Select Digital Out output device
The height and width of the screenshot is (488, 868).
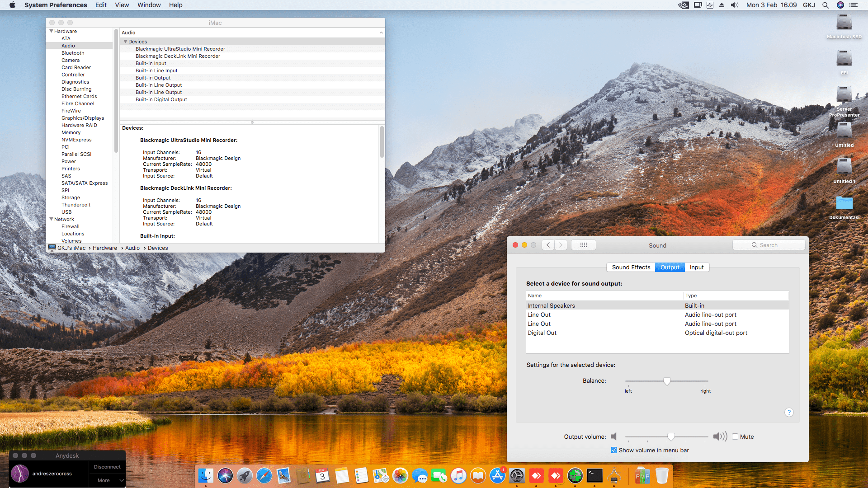(x=542, y=333)
